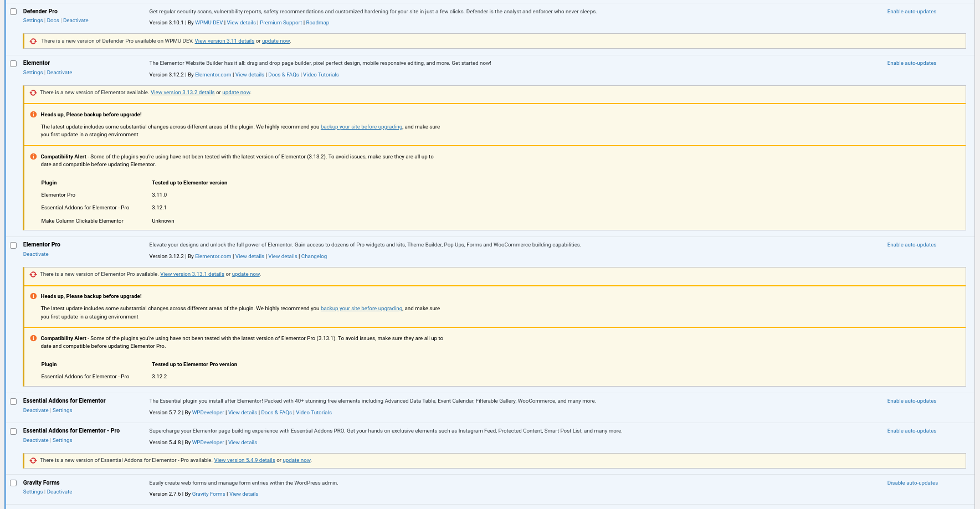Disable auto-updates for Gravity Forms
980x509 pixels.
click(x=912, y=483)
